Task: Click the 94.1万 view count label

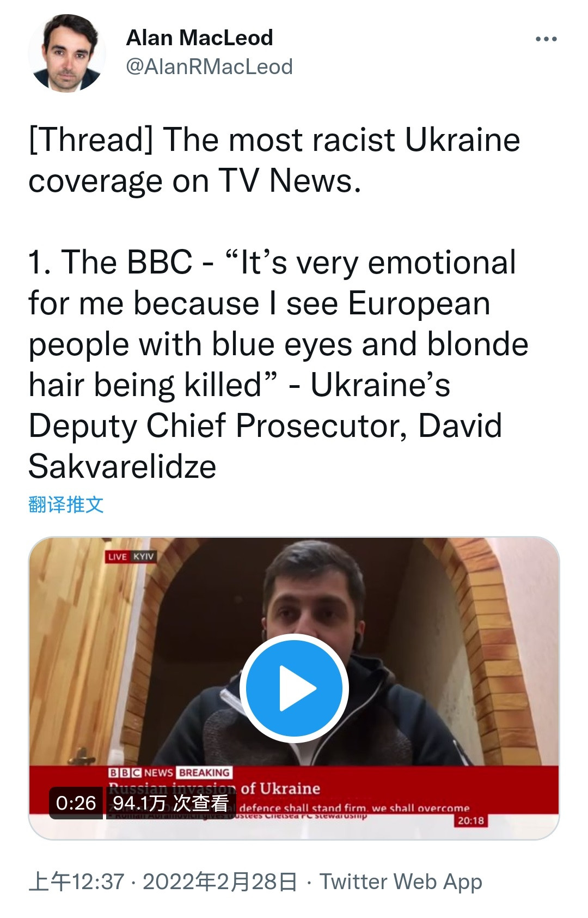Action: 170,803
